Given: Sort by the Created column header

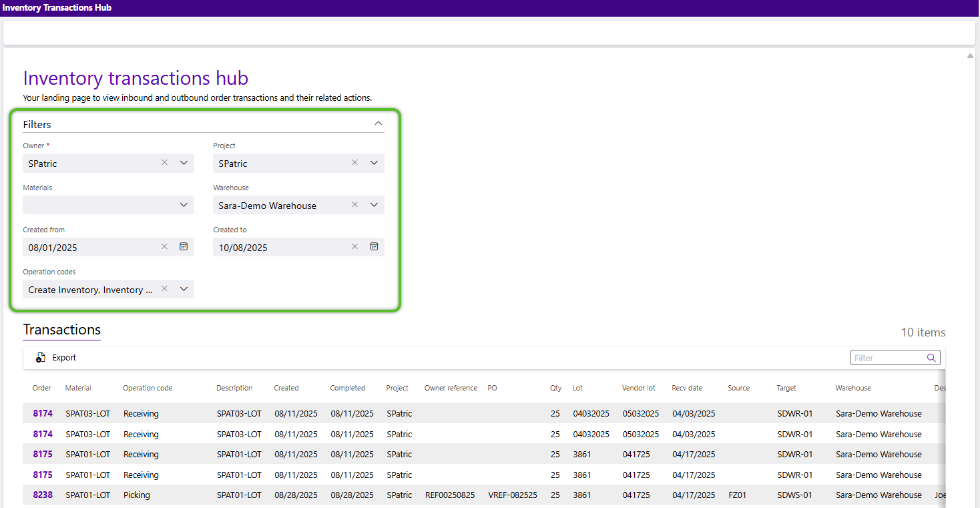Looking at the screenshot, I should coord(286,388).
